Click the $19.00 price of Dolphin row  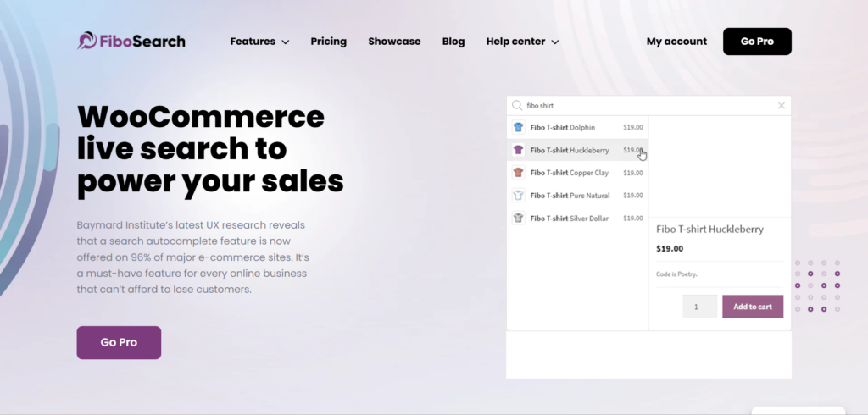tap(632, 127)
